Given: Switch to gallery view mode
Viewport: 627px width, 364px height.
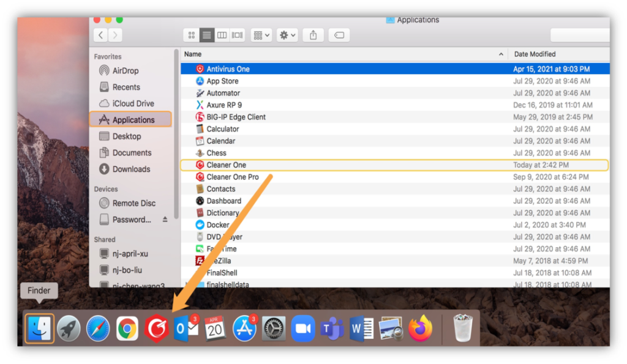Looking at the screenshot, I should click(236, 35).
